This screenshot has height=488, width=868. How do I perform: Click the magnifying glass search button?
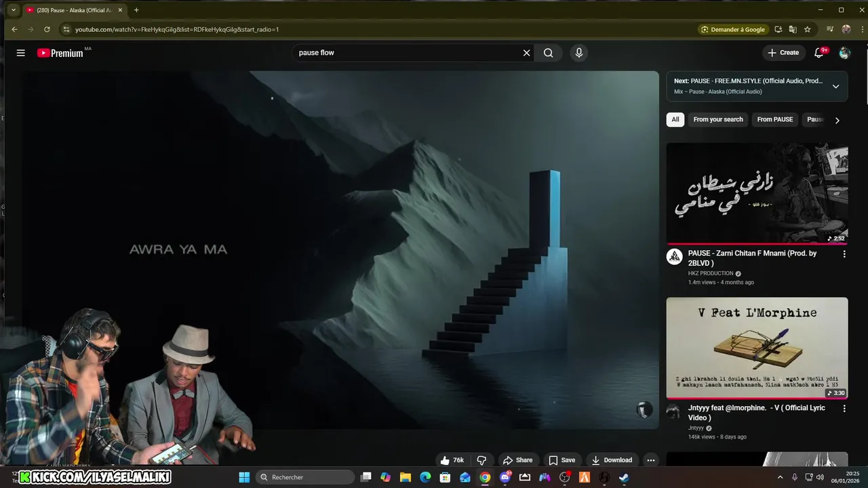pyautogui.click(x=548, y=53)
